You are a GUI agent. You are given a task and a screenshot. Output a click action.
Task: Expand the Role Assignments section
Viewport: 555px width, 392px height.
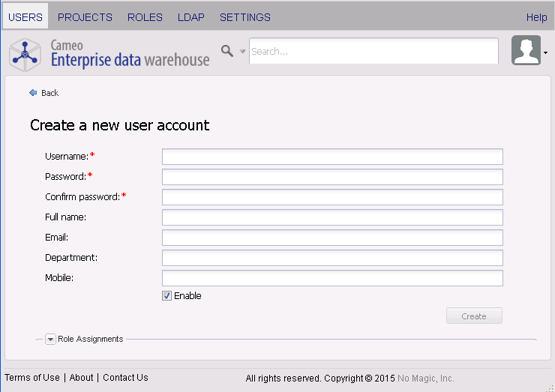point(51,340)
